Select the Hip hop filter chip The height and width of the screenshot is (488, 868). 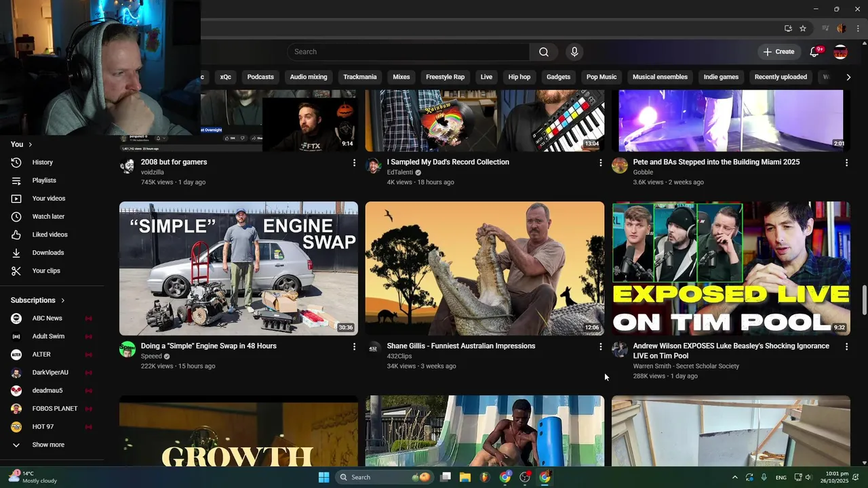[519, 77]
